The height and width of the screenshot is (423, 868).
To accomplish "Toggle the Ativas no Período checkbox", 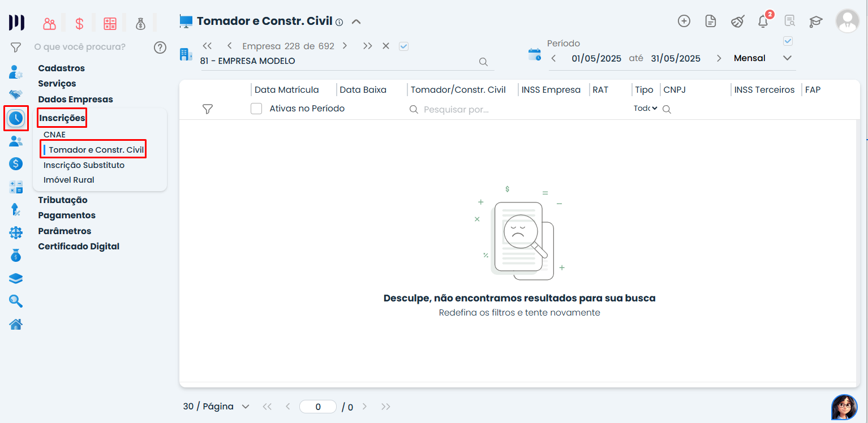I will point(256,109).
